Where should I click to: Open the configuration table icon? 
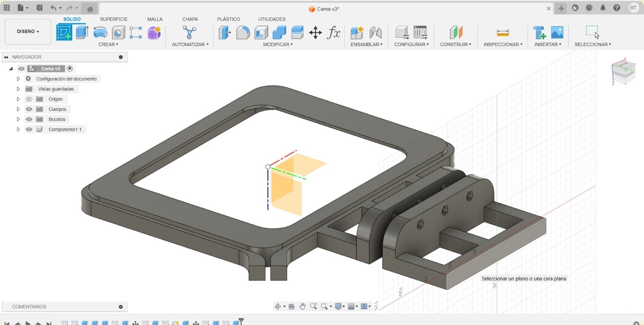coord(420,33)
